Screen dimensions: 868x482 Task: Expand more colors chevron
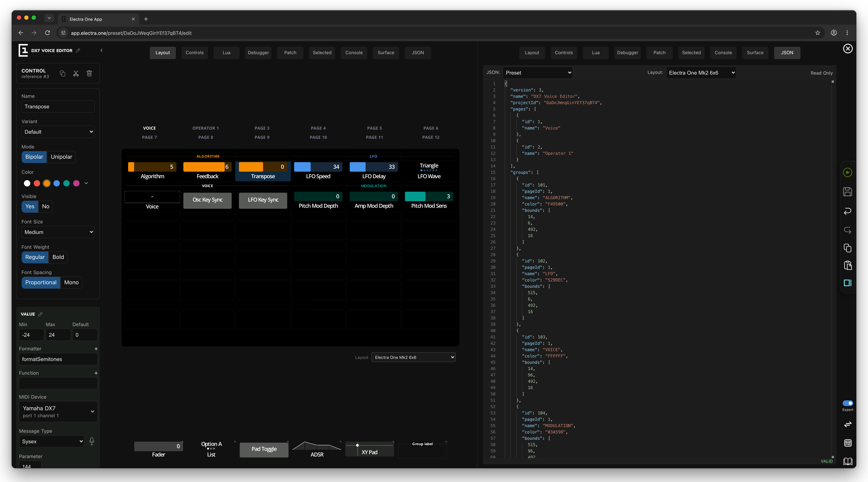click(x=86, y=183)
